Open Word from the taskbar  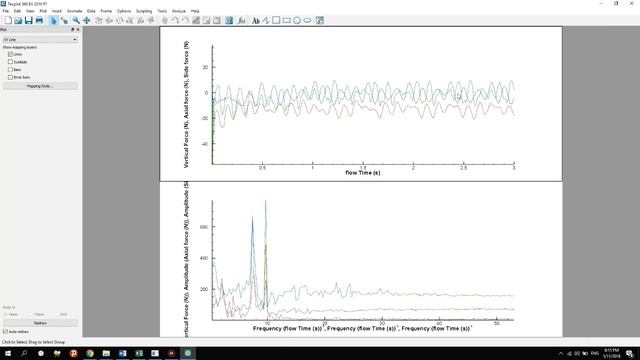click(122, 353)
